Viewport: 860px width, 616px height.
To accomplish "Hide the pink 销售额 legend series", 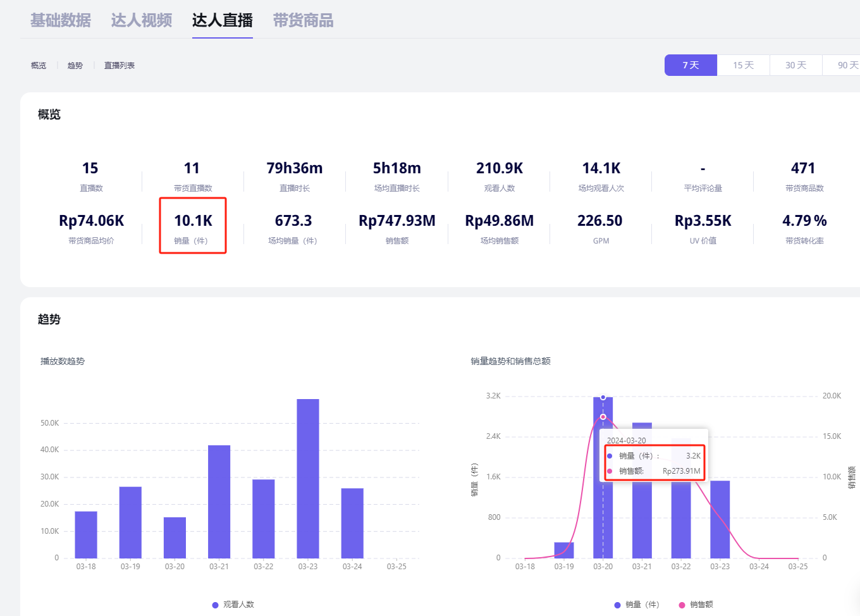I will point(682,605).
